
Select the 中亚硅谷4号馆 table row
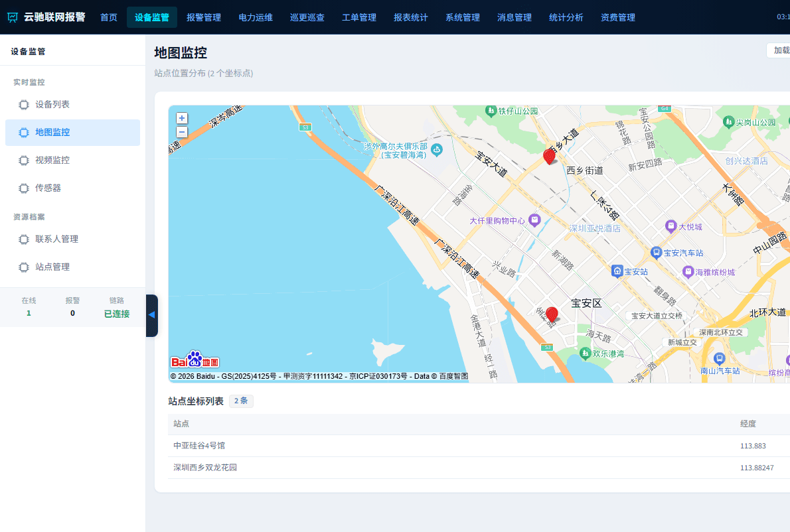(479, 446)
